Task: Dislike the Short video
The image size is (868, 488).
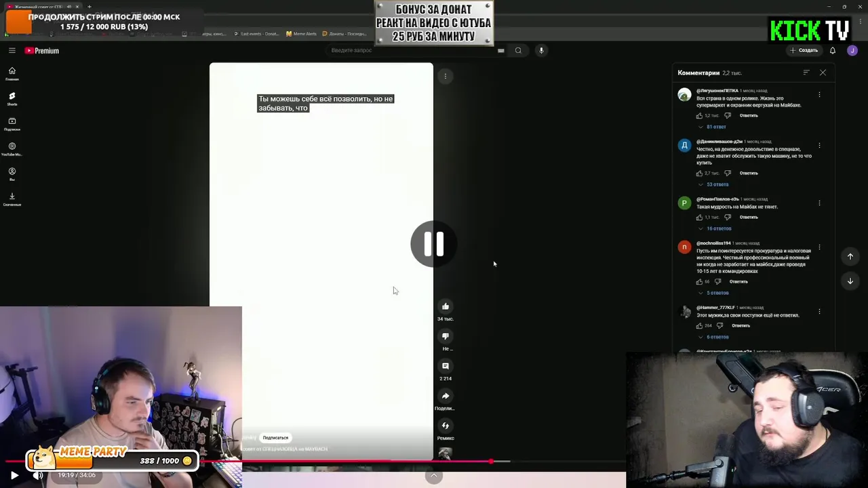Action: (446, 336)
